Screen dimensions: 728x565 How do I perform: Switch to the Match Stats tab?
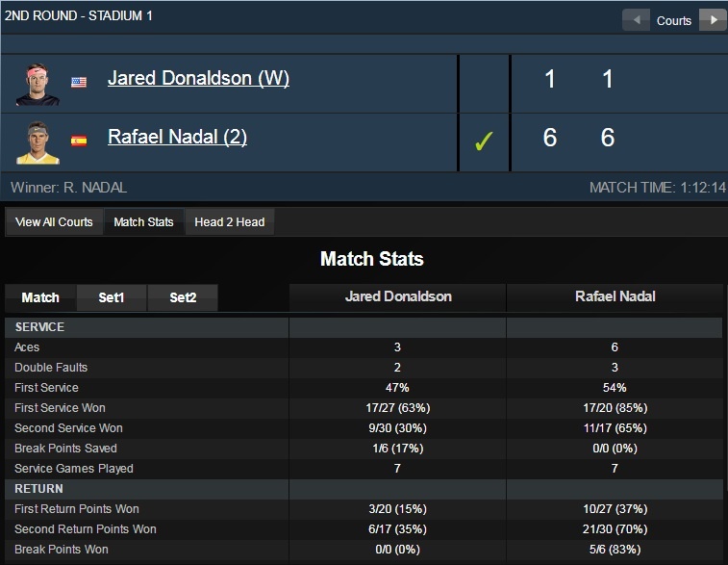(143, 222)
